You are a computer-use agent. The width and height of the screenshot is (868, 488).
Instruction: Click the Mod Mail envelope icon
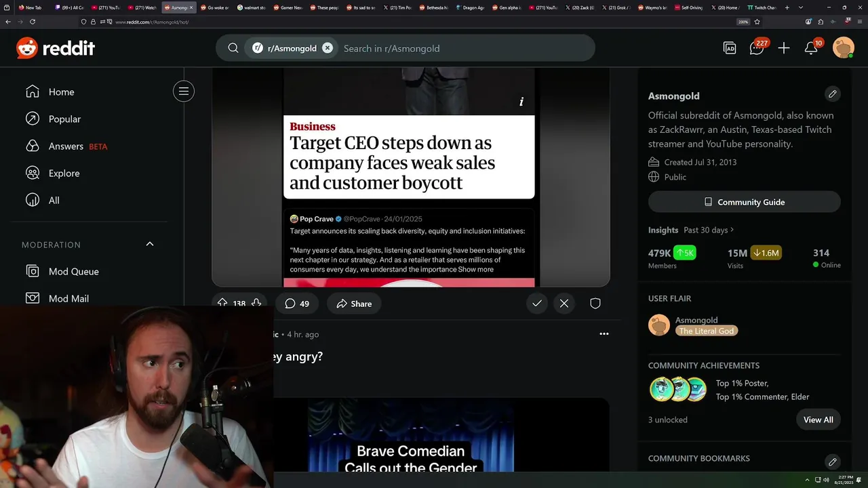[33, 298]
